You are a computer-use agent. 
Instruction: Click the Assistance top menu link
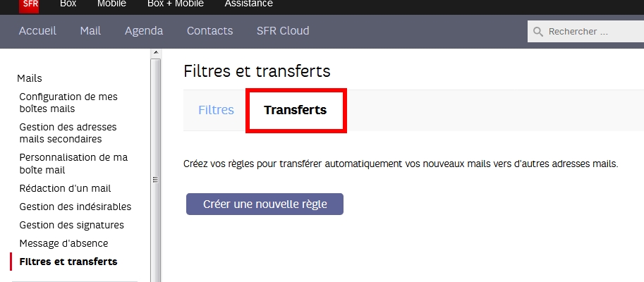[248, 4]
